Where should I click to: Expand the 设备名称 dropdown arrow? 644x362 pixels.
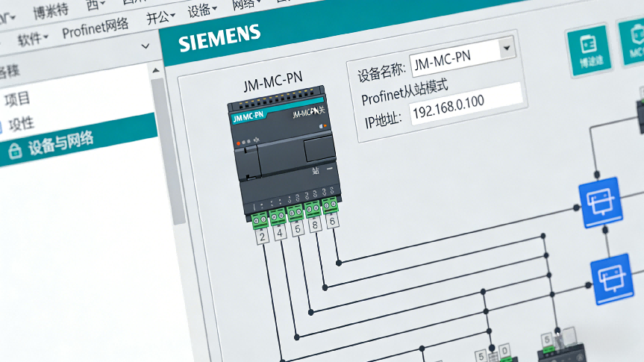click(x=507, y=48)
